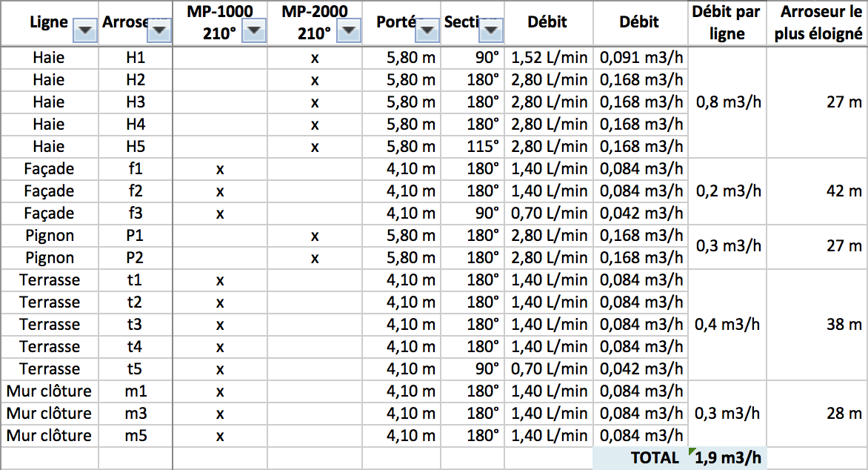Expand the MP-2000 210° filter dropdown
This screenshot has width=868, height=470.
349,30
